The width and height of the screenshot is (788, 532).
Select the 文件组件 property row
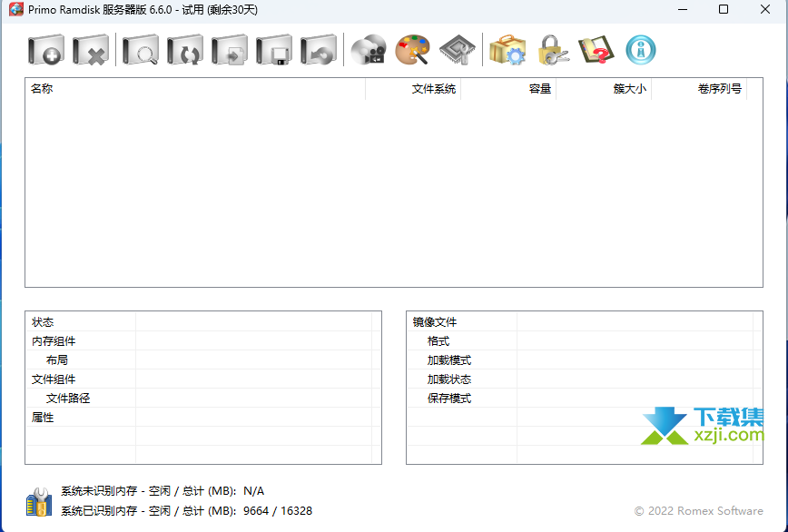pos(203,379)
